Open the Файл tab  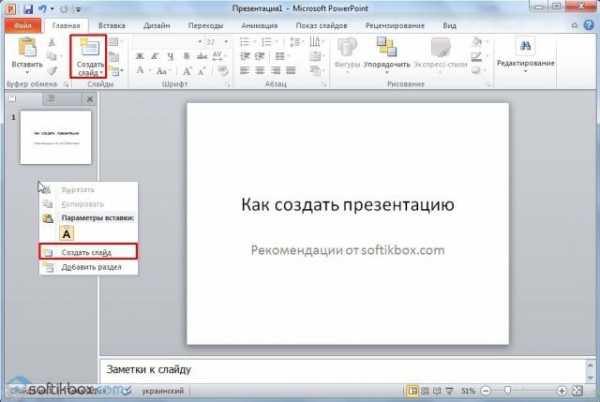23,26
